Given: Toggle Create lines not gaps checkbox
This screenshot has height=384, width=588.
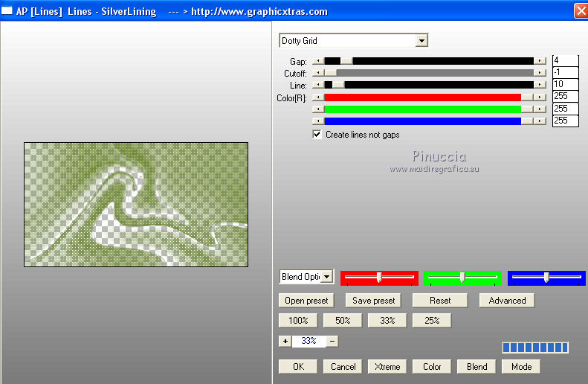Looking at the screenshot, I should pos(317,135).
